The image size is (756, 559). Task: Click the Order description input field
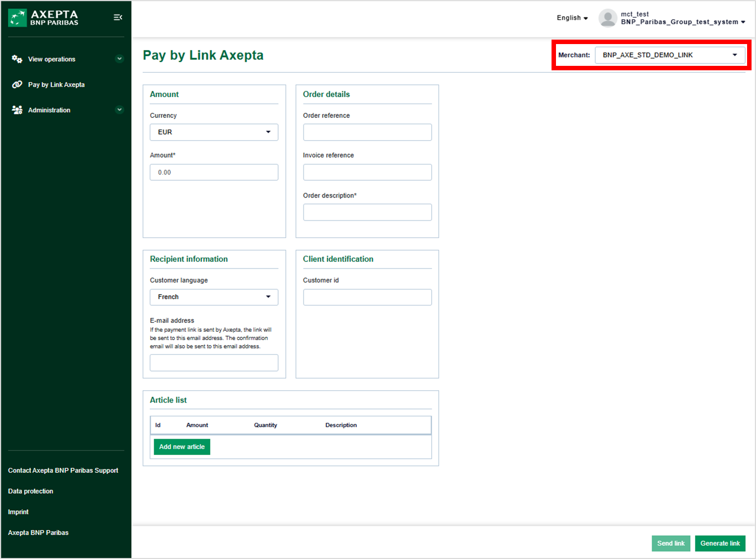tap(367, 212)
